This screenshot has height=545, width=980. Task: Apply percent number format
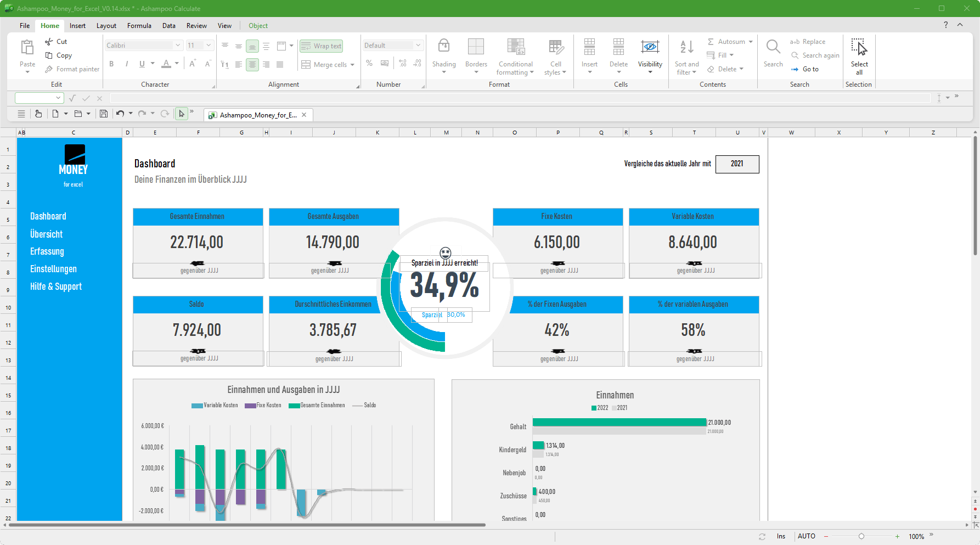(369, 64)
